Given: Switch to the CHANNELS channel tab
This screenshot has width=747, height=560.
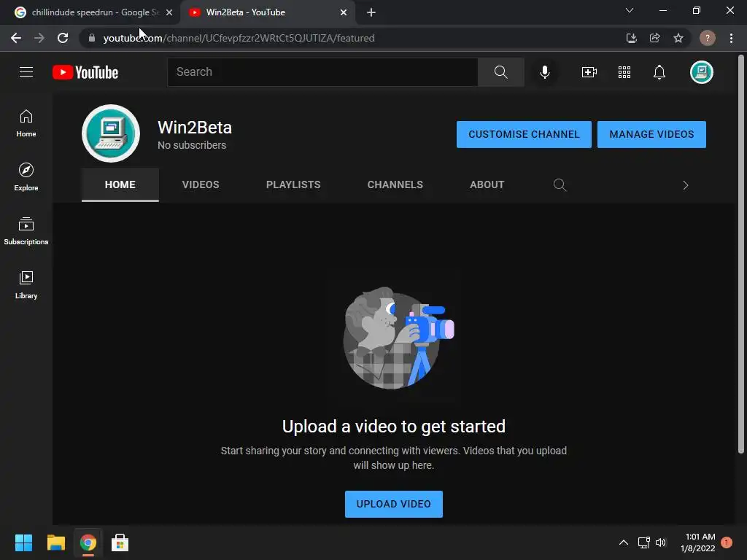Looking at the screenshot, I should pos(395,184).
